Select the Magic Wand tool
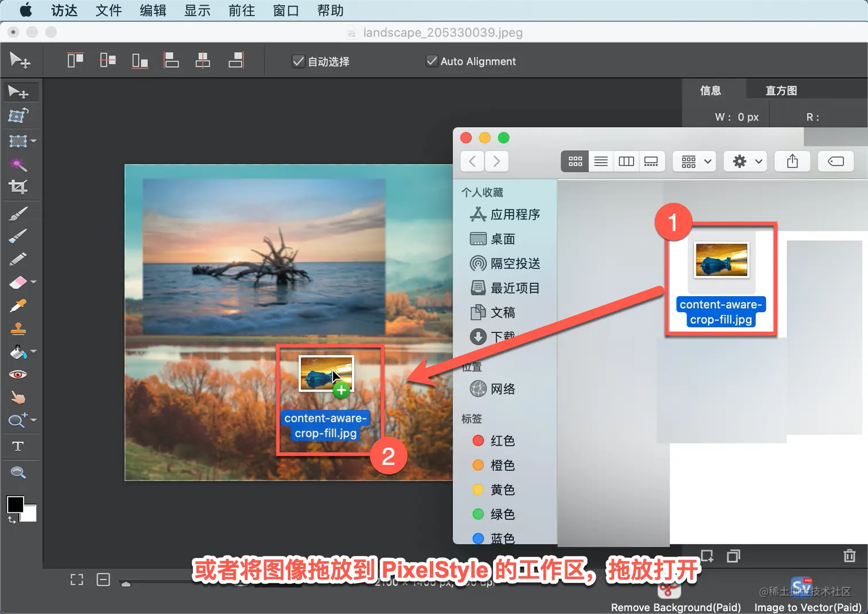Viewport: 868px width, 614px height. coord(18,165)
